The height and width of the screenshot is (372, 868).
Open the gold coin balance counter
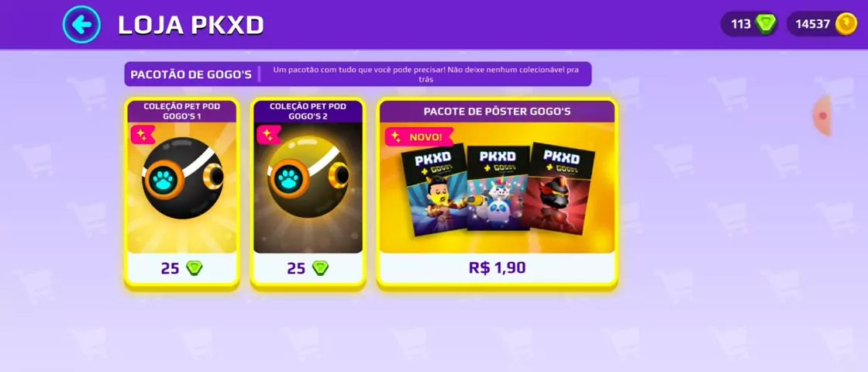(822, 24)
